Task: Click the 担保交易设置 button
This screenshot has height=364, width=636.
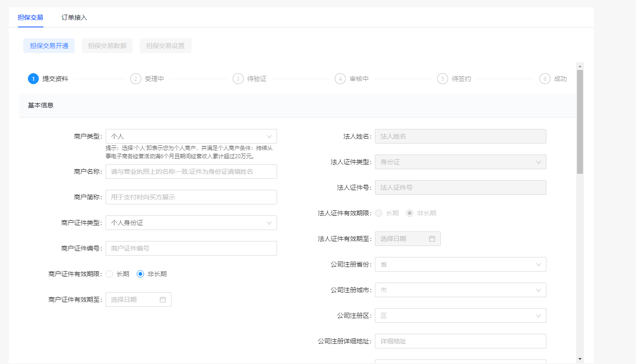Action: (x=166, y=46)
